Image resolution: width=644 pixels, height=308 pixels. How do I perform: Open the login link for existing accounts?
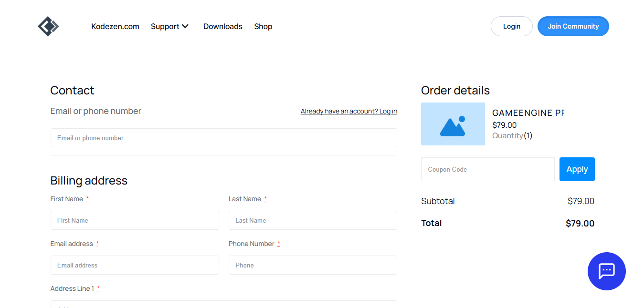coord(348,111)
